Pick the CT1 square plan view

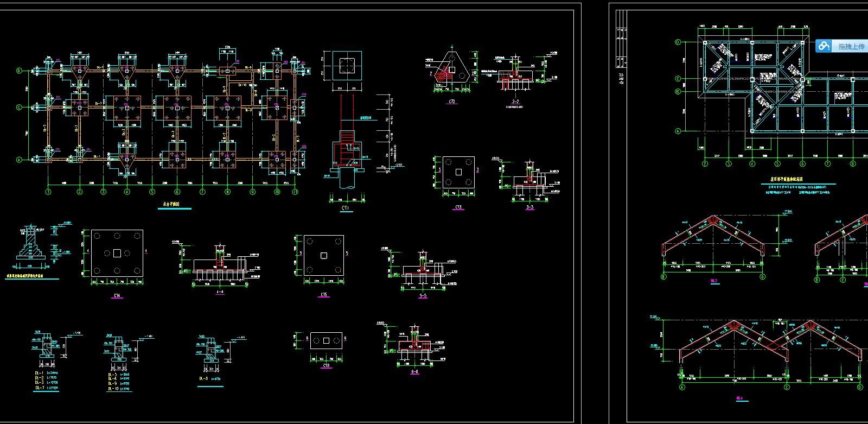click(x=347, y=66)
